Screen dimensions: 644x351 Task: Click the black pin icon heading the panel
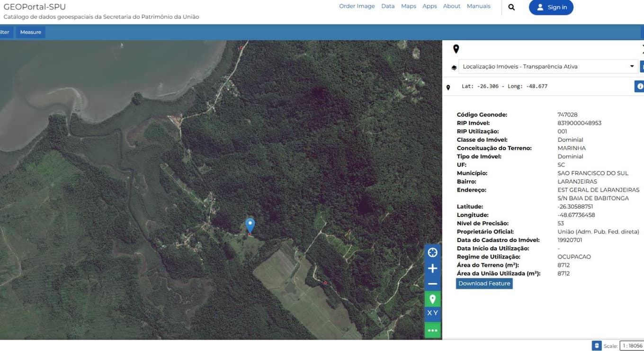pyautogui.click(x=456, y=49)
